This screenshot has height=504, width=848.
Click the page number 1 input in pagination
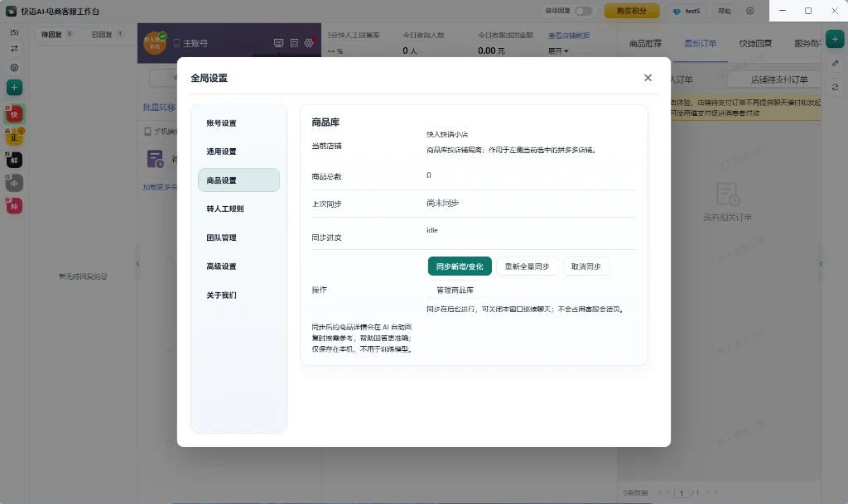click(682, 492)
